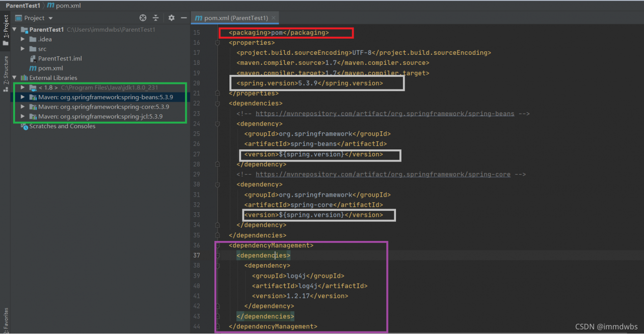Click the locate/select opened file icon
This screenshot has height=334, width=644.
pos(143,18)
